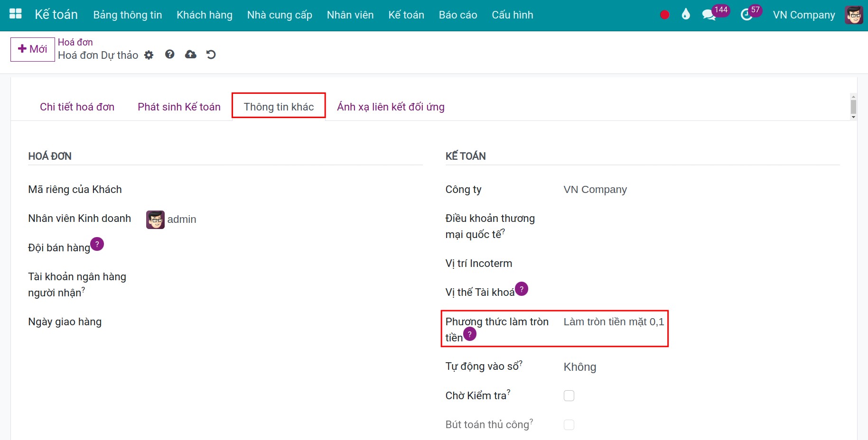Click the admin salesperson avatar
The image size is (868, 440).
[x=155, y=220]
